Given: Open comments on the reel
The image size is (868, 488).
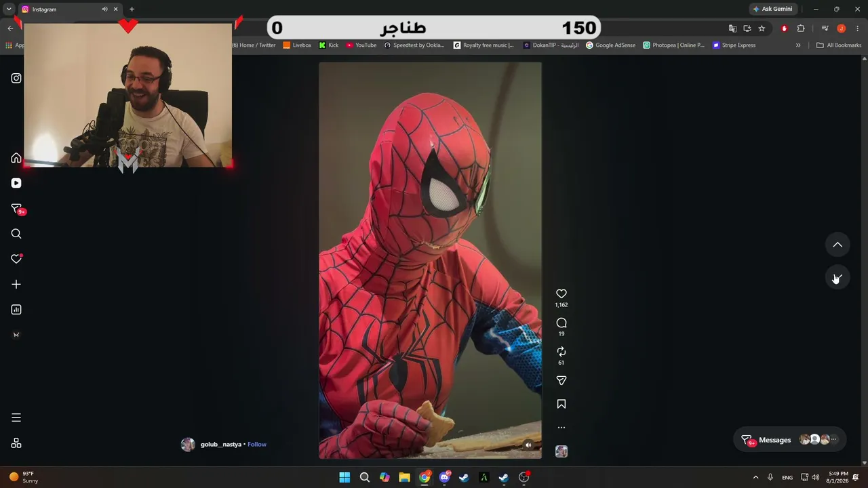Looking at the screenshot, I should [561, 323].
